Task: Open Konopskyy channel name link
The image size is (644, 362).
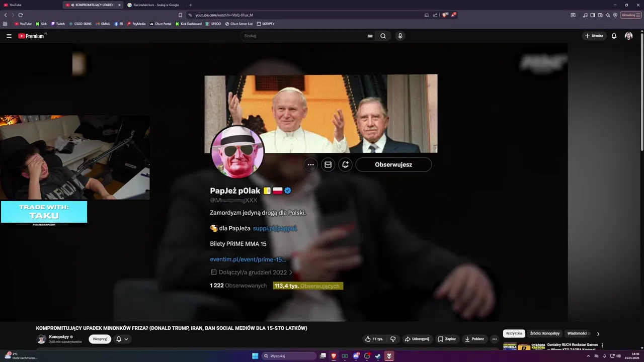Action: (x=59, y=337)
